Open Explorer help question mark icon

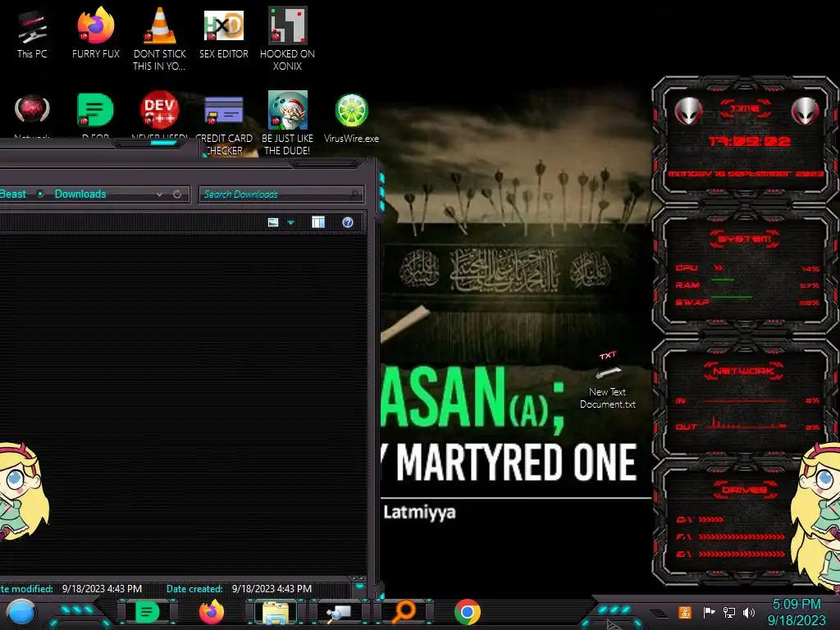pos(348,222)
